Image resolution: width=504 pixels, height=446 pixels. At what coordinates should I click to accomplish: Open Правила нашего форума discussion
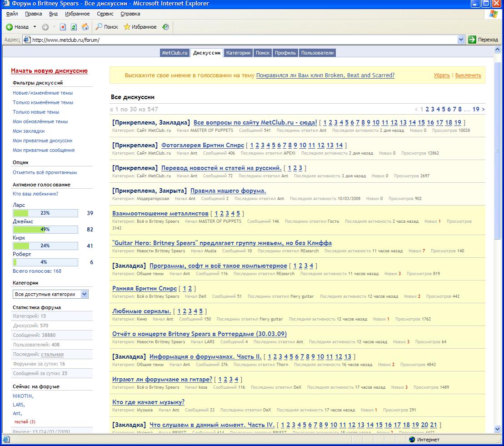pyautogui.click(x=228, y=190)
